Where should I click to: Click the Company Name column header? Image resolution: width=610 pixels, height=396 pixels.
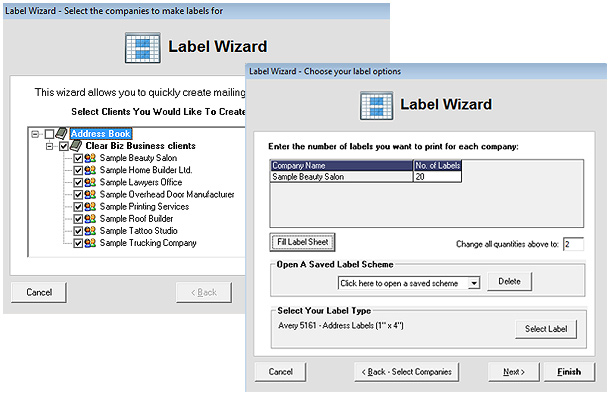(x=341, y=165)
